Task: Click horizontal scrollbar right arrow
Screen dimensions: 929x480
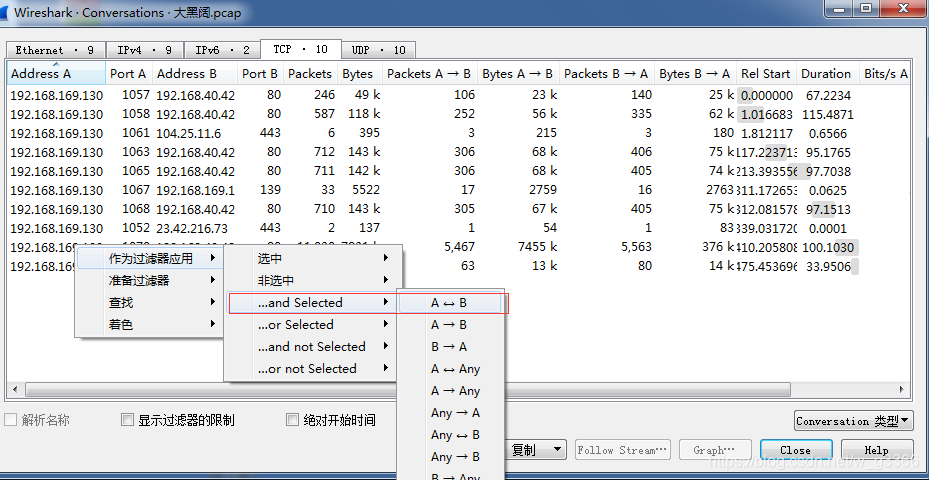Action: [902, 389]
